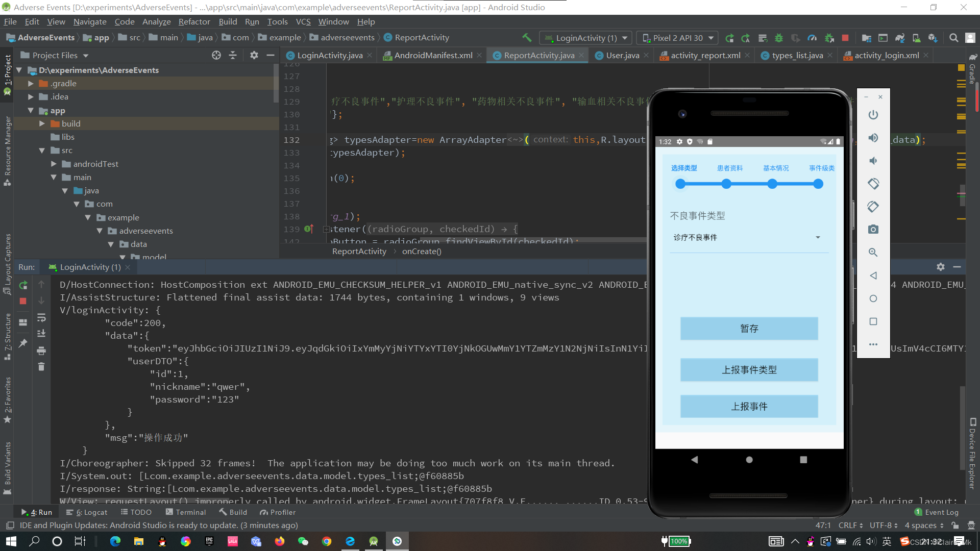Click emulator volume down icon
The image size is (980, 551).
pyautogui.click(x=873, y=161)
